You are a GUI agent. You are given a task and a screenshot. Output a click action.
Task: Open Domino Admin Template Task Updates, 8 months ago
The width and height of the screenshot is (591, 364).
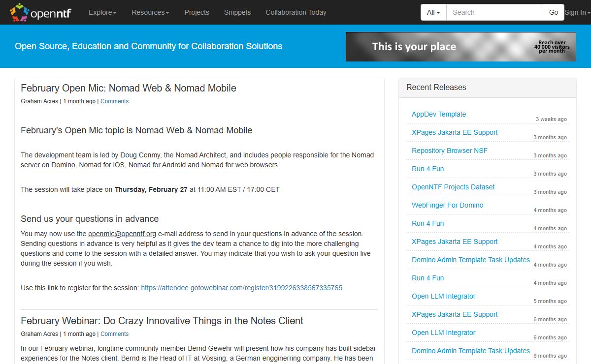tap(471, 351)
